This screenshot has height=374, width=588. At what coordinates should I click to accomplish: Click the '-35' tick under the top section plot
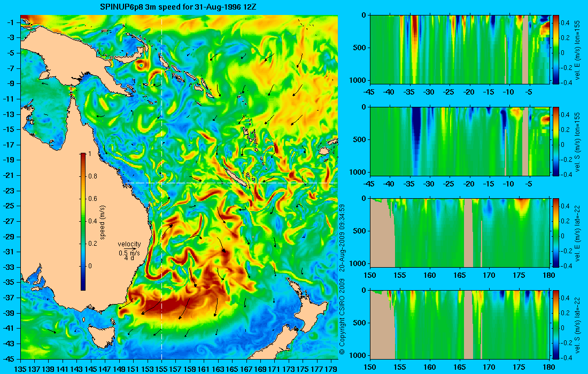(x=409, y=92)
